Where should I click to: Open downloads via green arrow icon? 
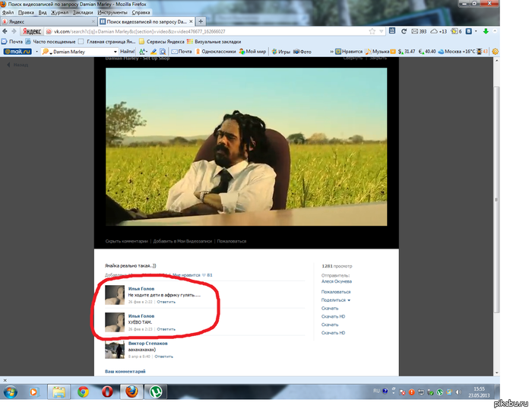(486, 31)
